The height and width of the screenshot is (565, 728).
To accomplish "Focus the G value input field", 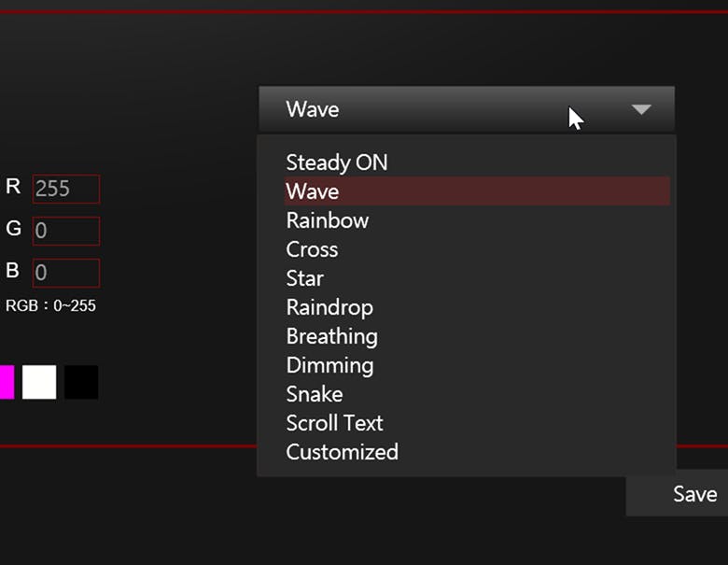I will (x=66, y=231).
